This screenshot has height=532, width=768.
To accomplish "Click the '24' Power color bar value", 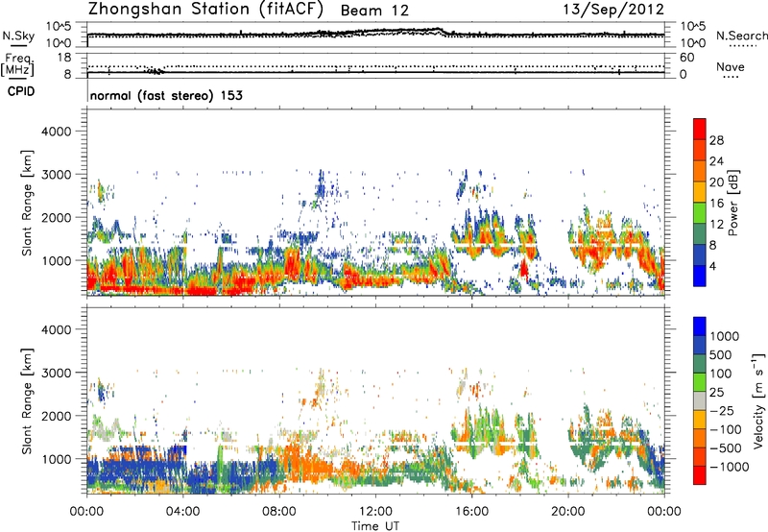I will 716,161.
